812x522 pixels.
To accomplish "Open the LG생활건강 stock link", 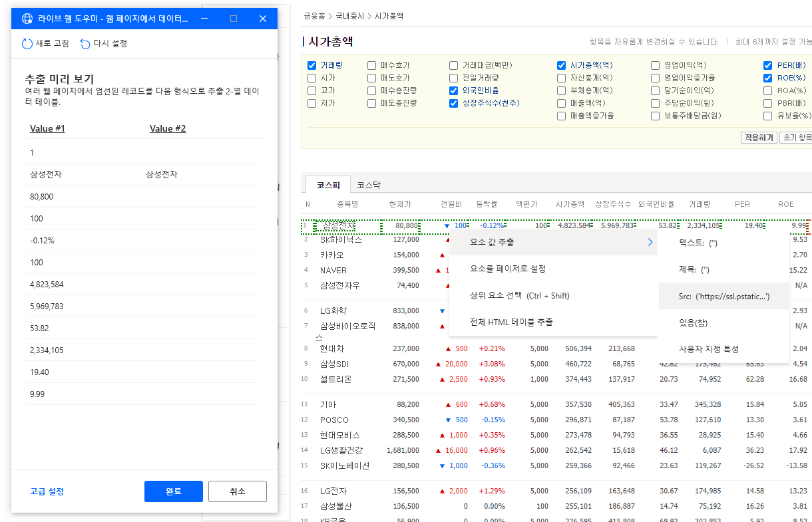I will coord(341,450).
